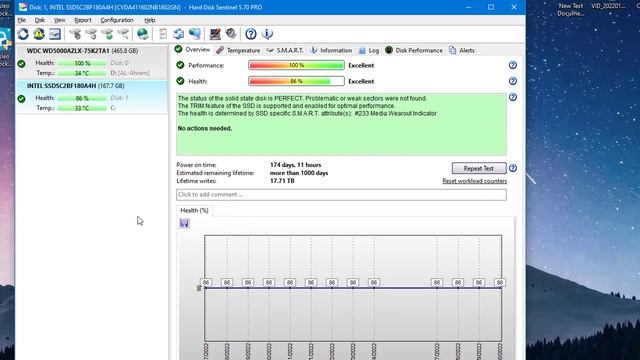This screenshot has height=360, width=640.
Task: Click 'Excellent' text beside the Performance bar
Action: click(361, 65)
